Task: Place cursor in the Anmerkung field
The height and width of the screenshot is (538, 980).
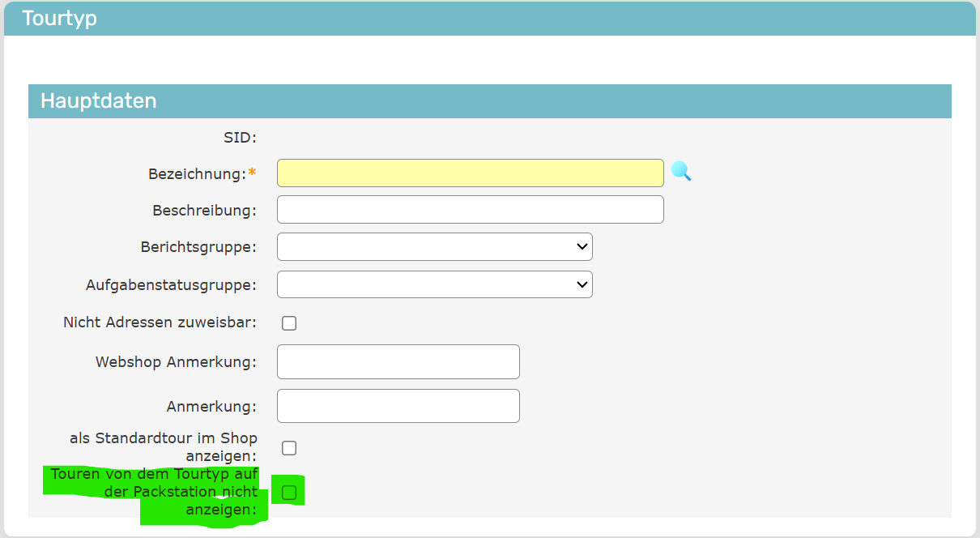Action: click(398, 406)
